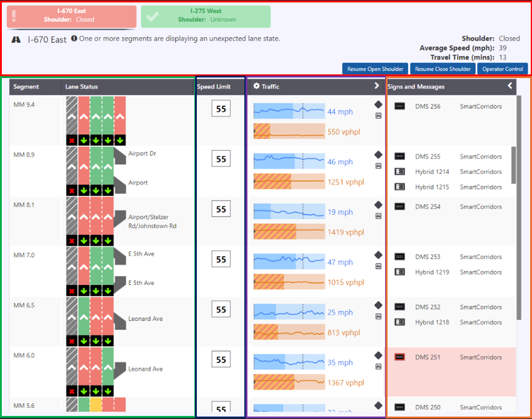Viewport: 532px width, 419px height.
Task: Switch to the I-275 West corridor tab
Action: pyautogui.click(x=205, y=16)
